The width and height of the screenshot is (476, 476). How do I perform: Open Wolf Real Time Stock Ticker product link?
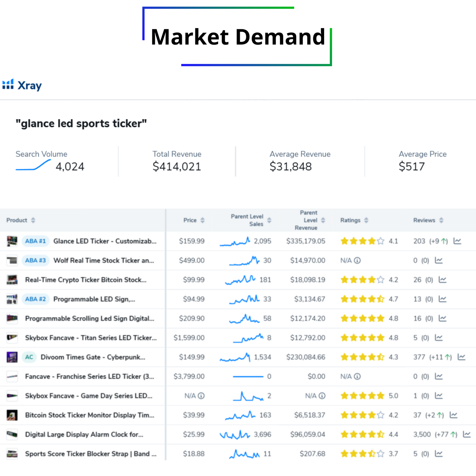104,261
